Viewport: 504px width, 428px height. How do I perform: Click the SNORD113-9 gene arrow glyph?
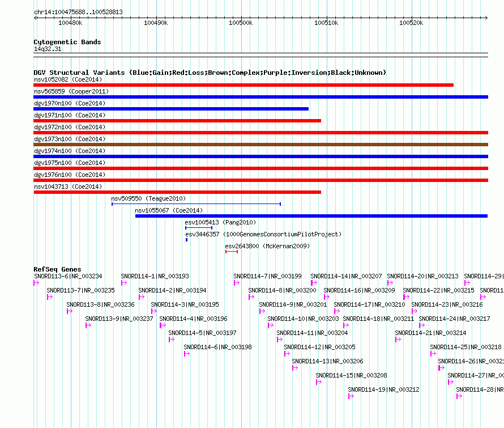tap(88, 325)
